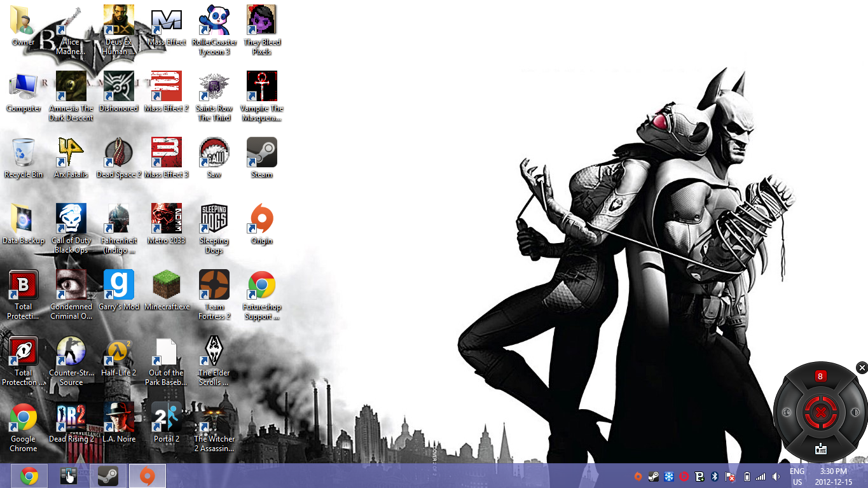Select the Dead Space 2 icon
The width and height of the screenshot is (868, 488).
tap(119, 158)
